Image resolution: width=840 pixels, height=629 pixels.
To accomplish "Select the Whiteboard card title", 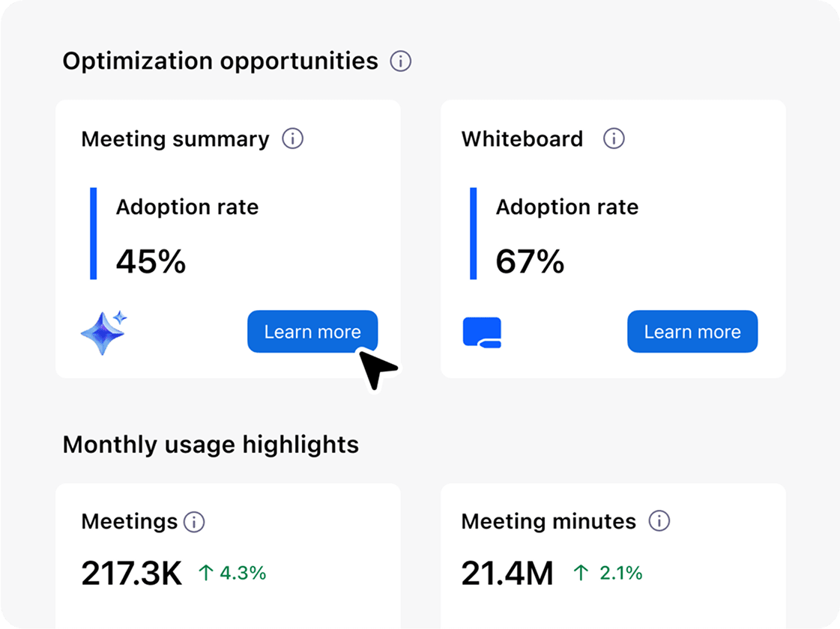I will tap(522, 139).
